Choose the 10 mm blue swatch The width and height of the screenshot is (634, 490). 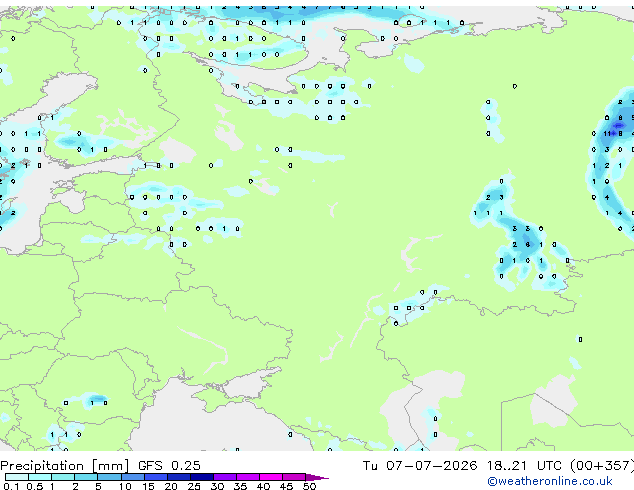click(132, 477)
